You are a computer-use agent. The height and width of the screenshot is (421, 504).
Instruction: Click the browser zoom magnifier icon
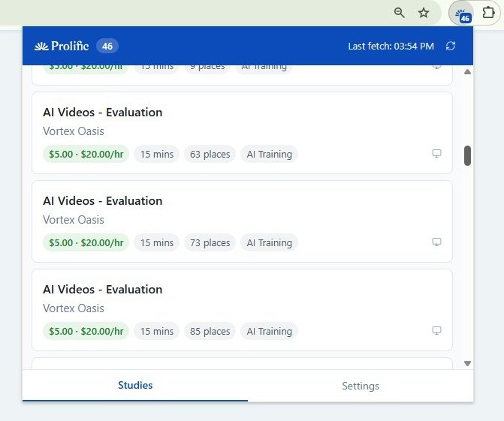click(x=399, y=13)
